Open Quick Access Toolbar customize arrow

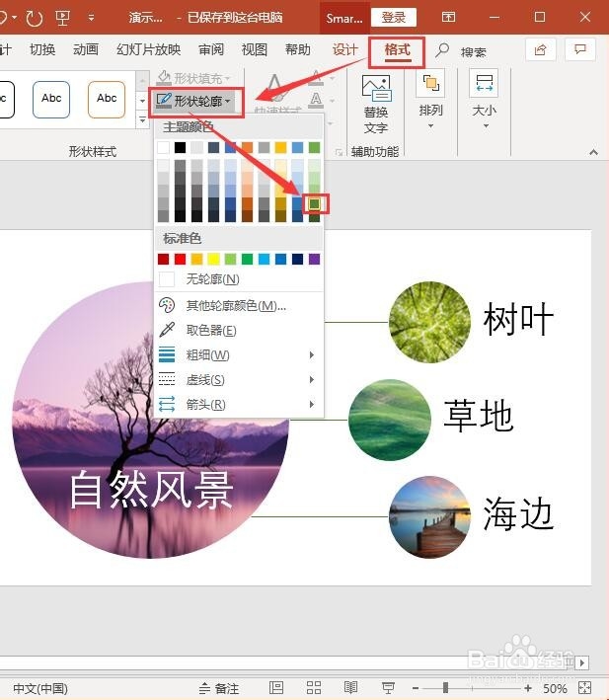(91, 18)
